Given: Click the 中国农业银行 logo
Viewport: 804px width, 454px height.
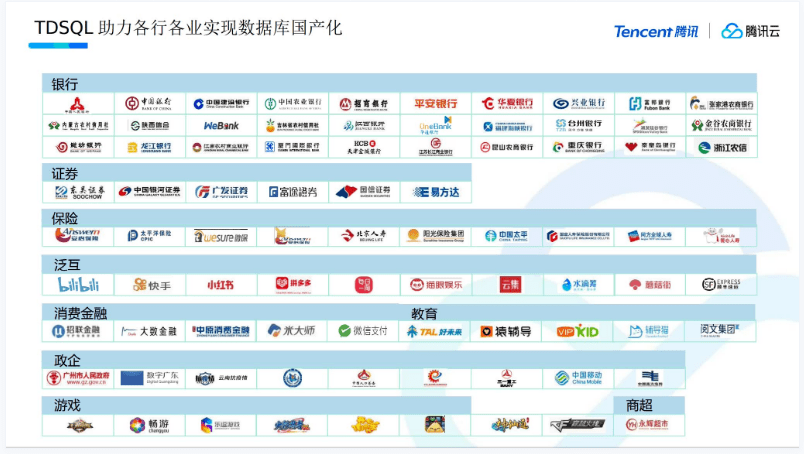Looking at the screenshot, I should tap(293, 104).
